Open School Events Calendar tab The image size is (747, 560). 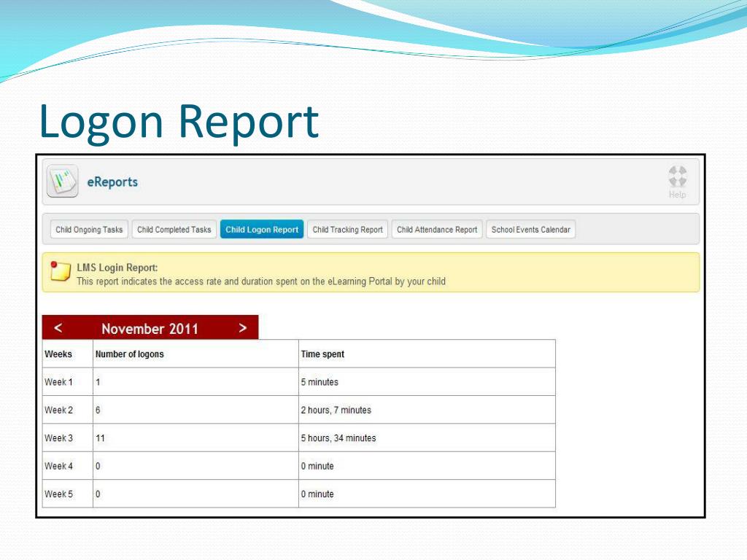(x=531, y=230)
